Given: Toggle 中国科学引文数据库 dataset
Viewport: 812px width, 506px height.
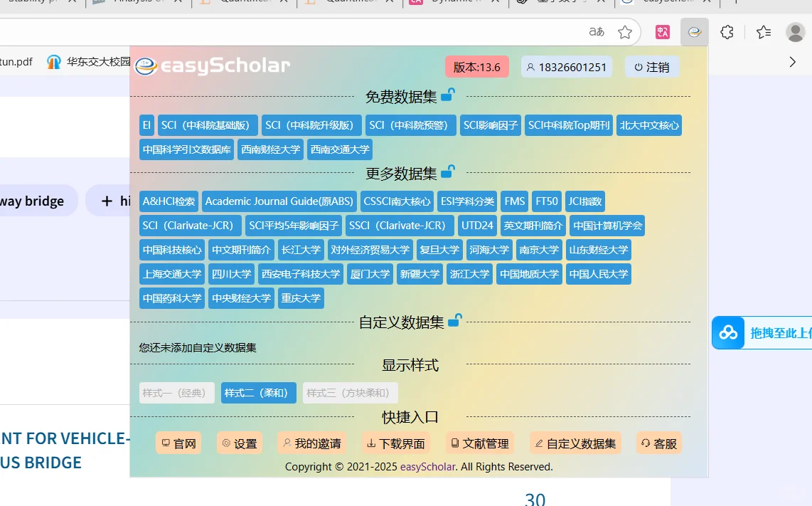Looking at the screenshot, I should click(186, 149).
